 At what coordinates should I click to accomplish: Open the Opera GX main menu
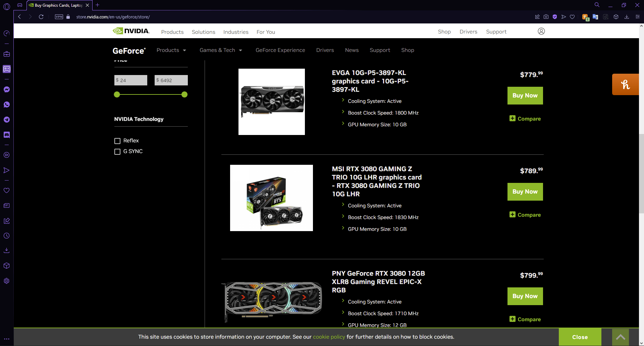7,6
